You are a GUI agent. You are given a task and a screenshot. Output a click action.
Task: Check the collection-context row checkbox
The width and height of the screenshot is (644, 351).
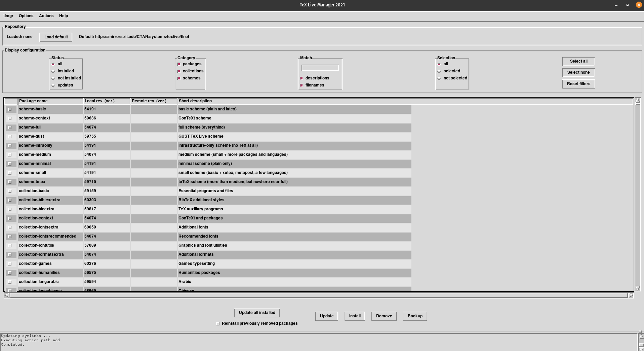[10, 218]
